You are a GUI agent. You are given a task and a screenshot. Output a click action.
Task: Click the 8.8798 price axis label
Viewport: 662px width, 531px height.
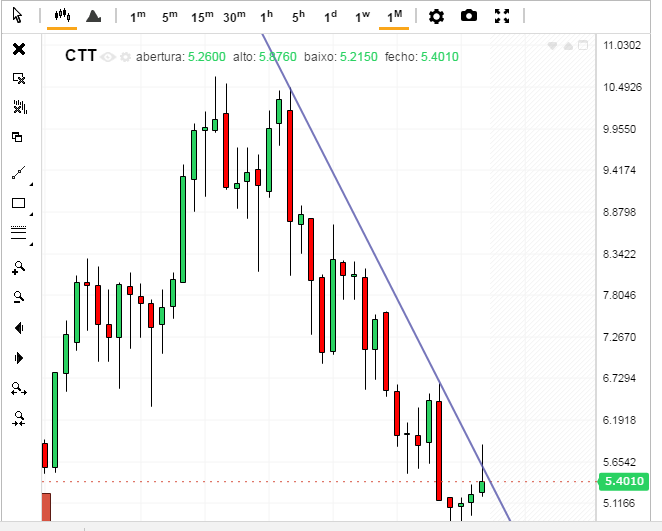619,212
